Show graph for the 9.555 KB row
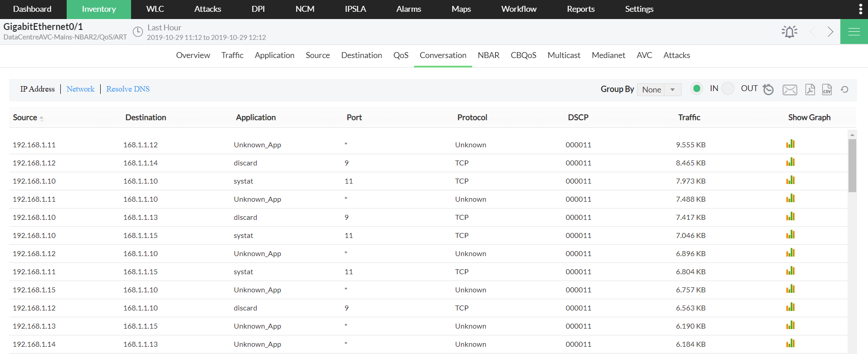 point(790,144)
